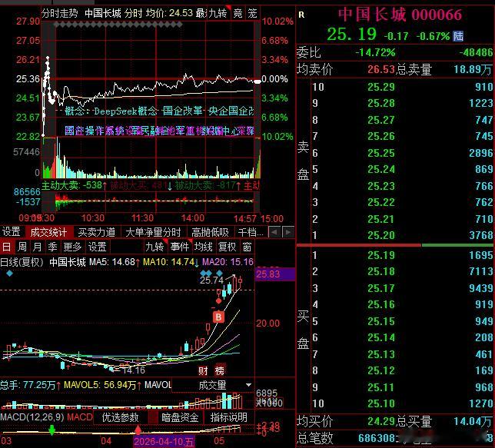Viewport: 495px width, 448px height.
Task: Click the 九转 button above intraday chart
Action: 218,13
